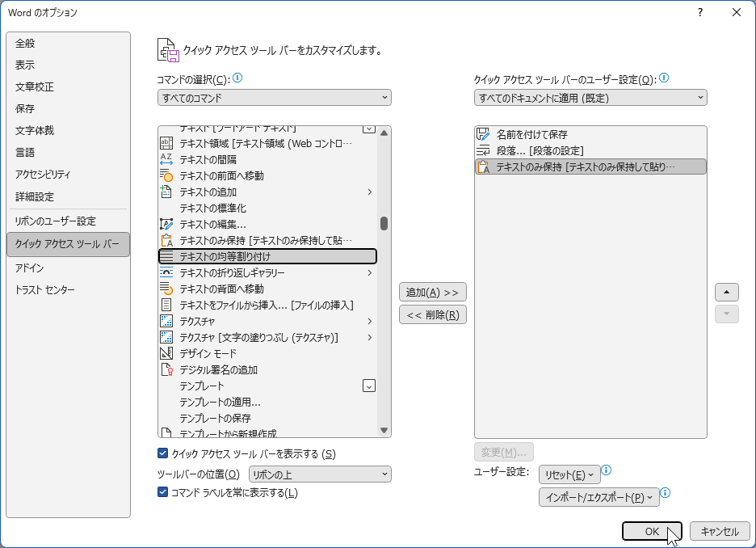Click the command list scroll-up arrow
756x548 pixels.
[384, 133]
